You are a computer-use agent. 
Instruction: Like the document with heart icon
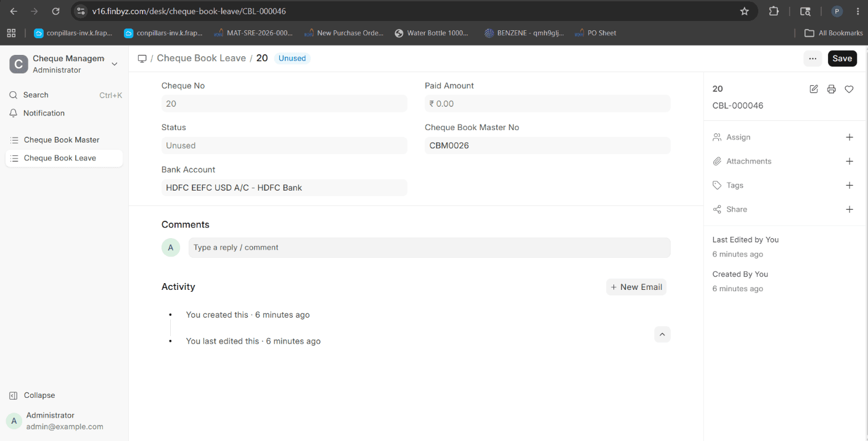[x=849, y=89]
